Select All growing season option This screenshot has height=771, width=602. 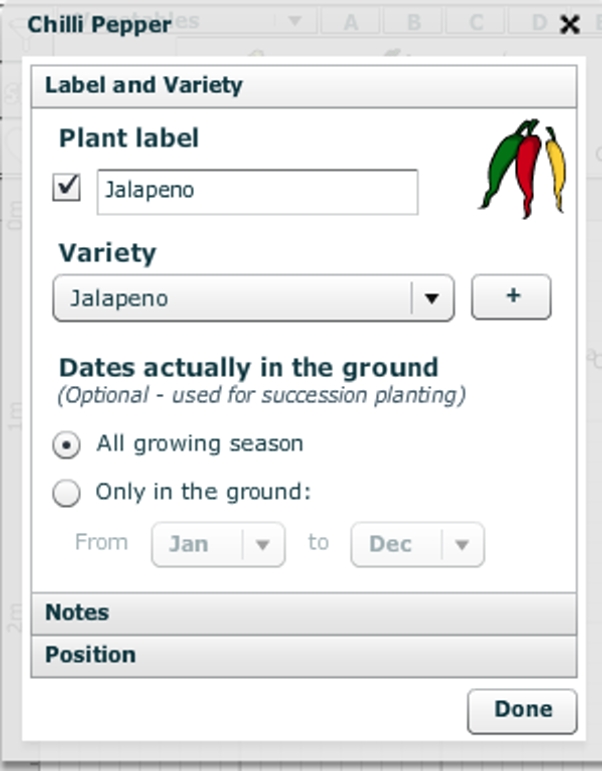point(67,445)
